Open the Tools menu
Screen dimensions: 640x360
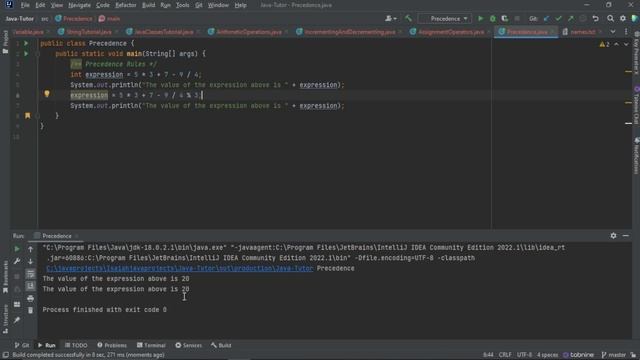(x=182, y=5)
